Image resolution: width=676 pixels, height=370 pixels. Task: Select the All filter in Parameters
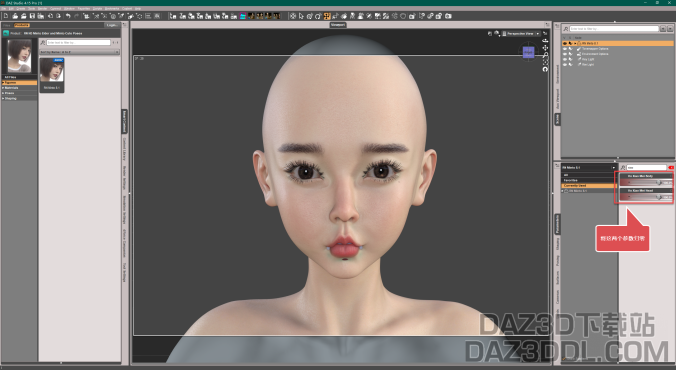tap(589, 175)
